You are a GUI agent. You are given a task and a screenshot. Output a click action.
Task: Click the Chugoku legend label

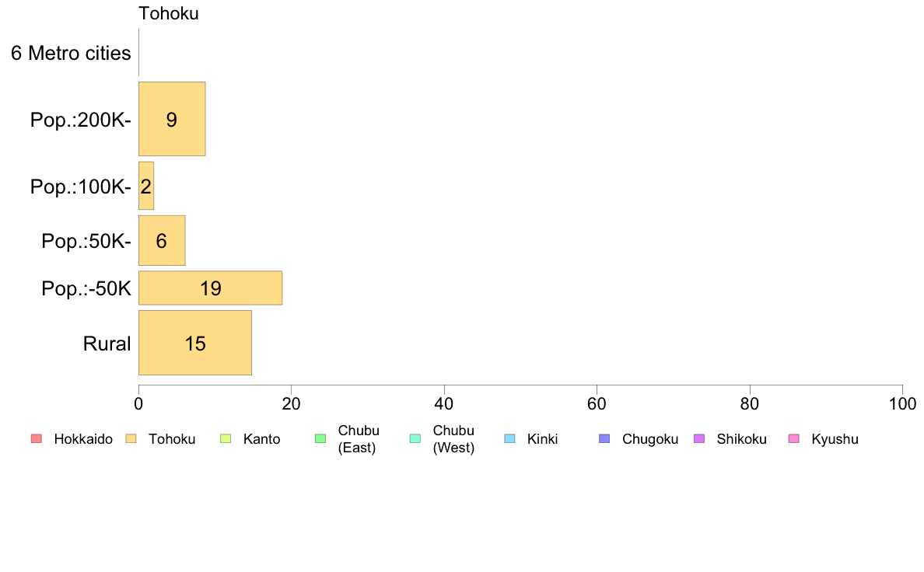click(x=650, y=439)
